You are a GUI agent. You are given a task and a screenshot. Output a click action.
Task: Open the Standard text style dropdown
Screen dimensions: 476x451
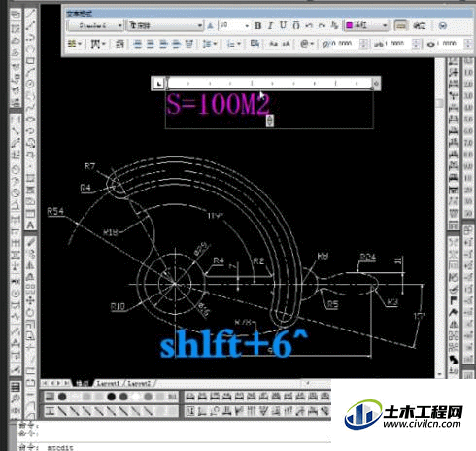(95, 25)
